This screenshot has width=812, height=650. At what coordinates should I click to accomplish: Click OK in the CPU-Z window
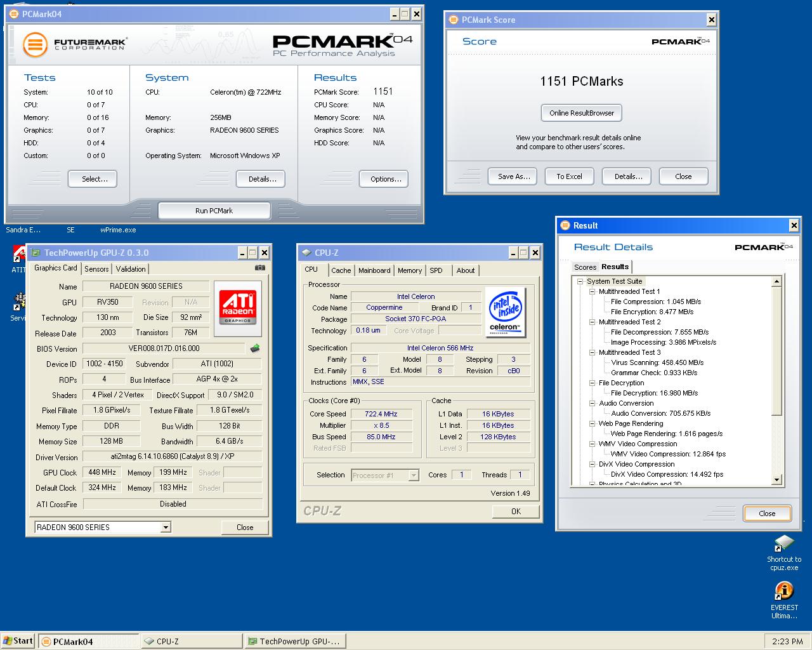coord(516,512)
